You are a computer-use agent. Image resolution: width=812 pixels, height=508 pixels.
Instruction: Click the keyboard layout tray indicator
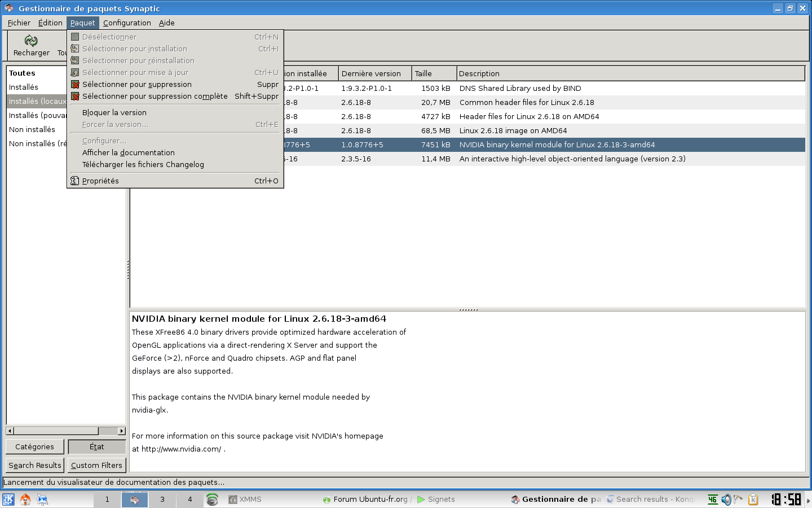coord(713,500)
